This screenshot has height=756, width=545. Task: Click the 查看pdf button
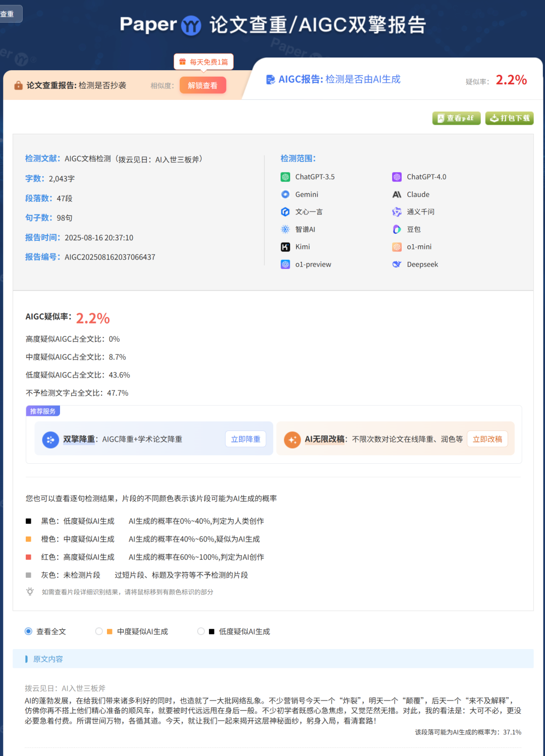coord(456,118)
